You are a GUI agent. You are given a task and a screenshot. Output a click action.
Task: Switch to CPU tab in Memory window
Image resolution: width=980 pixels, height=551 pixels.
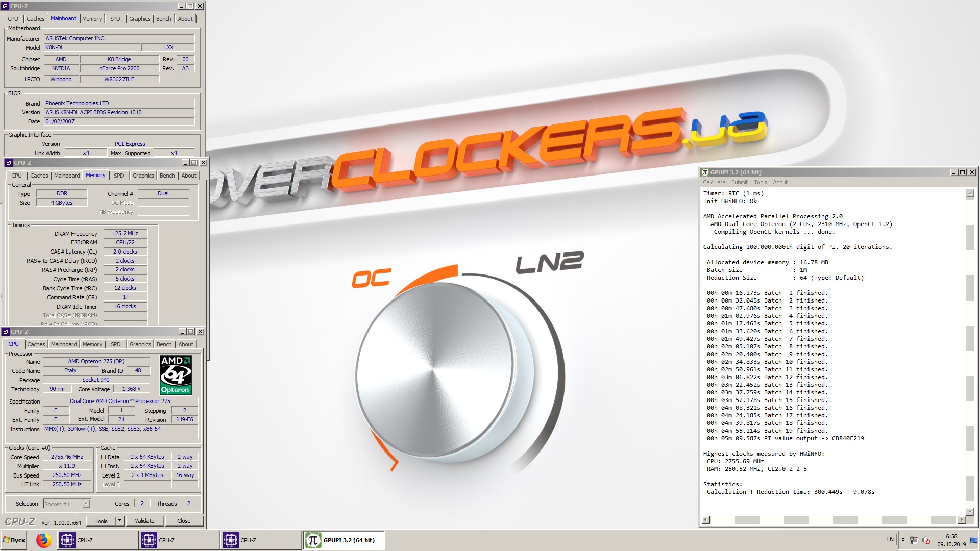[x=16, y=176]
